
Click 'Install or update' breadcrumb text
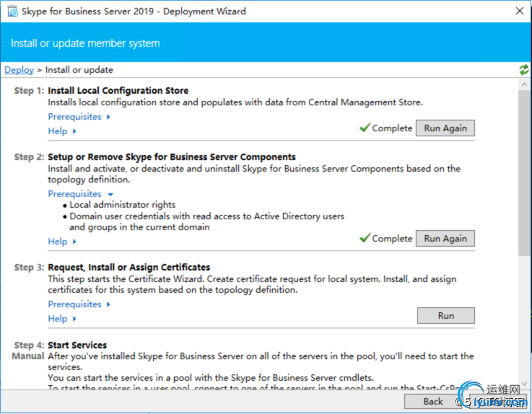tap(79, 70)
